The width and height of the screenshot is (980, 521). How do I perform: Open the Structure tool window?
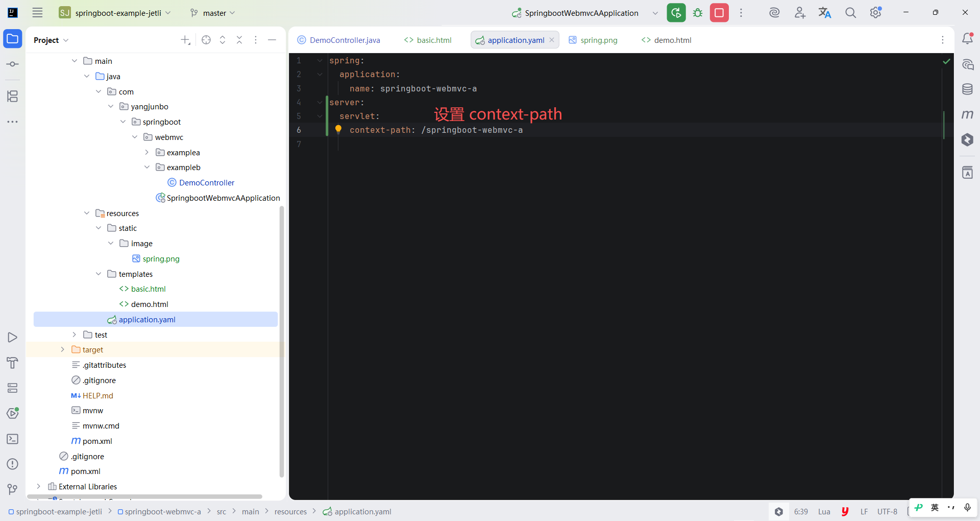pos(13,96)
